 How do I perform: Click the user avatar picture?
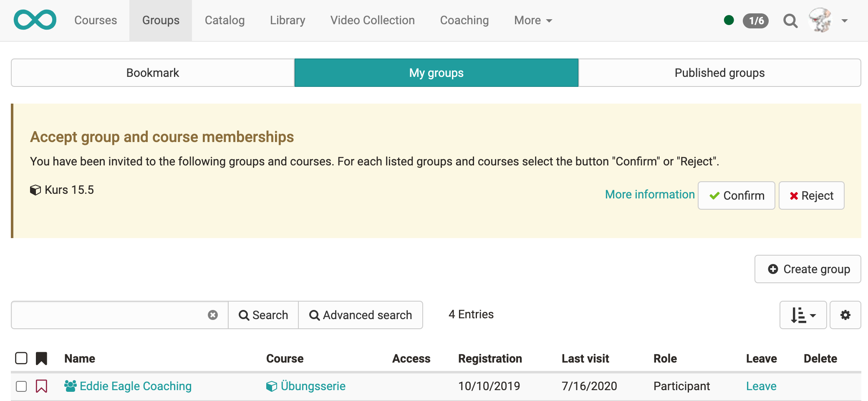(x=820, y=20)
